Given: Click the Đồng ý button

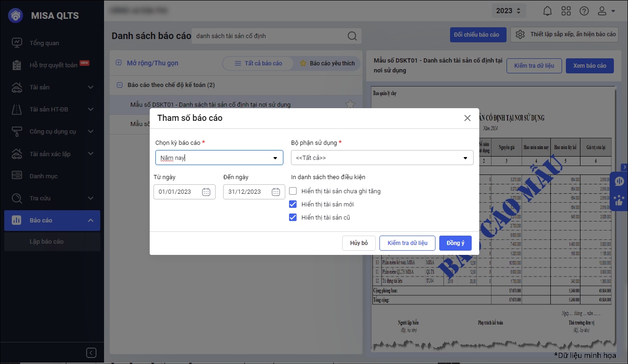Looking at the screenshot, I should (x=455, y=243).
